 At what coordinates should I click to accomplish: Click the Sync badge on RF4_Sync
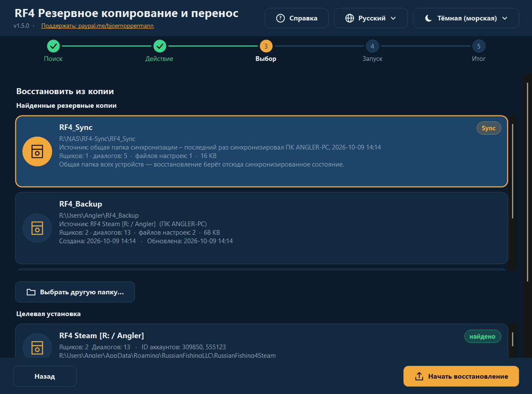point(489,128)
